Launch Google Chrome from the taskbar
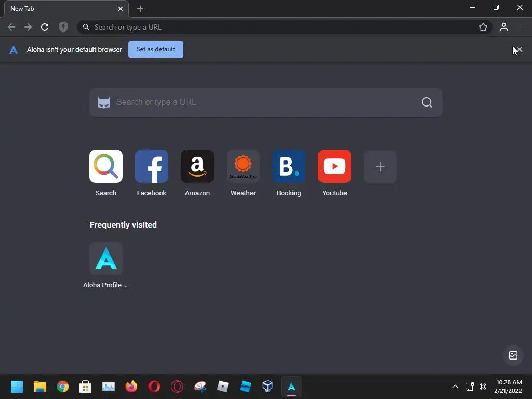This screenshot has height=399, width=532. [63, 387]
